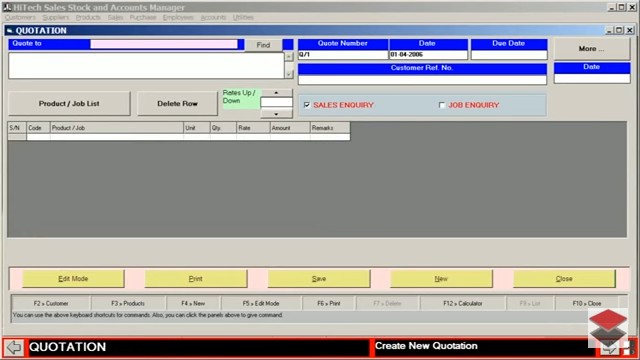Click the yellow Edit Mode button
This screenshot has width=640, height=360.
(73, 279)
